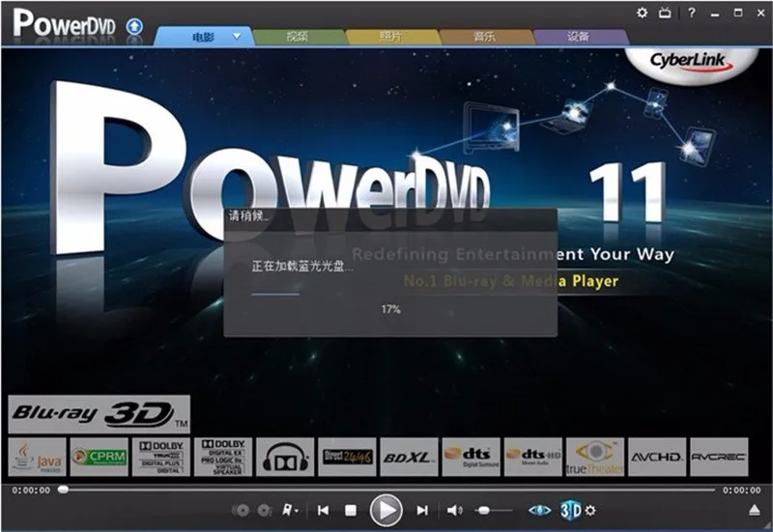
Task: Switch to the 音乐 tab
Action: click(485, 37)
